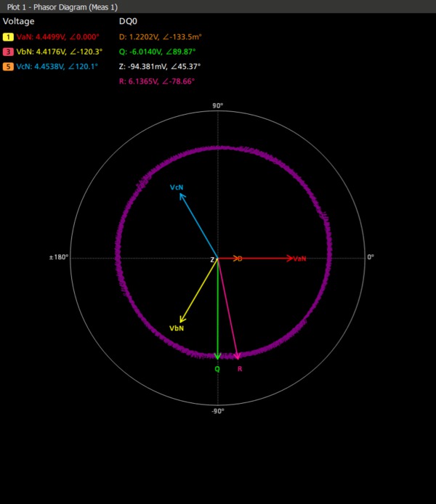Click the D component readout value

point(162,36)
